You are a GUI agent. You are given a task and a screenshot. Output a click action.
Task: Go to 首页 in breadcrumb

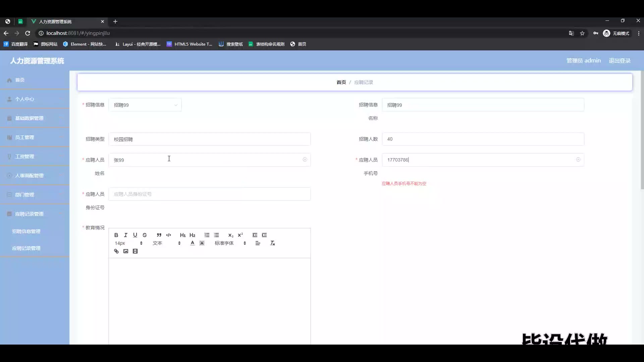tap(341, 82)
